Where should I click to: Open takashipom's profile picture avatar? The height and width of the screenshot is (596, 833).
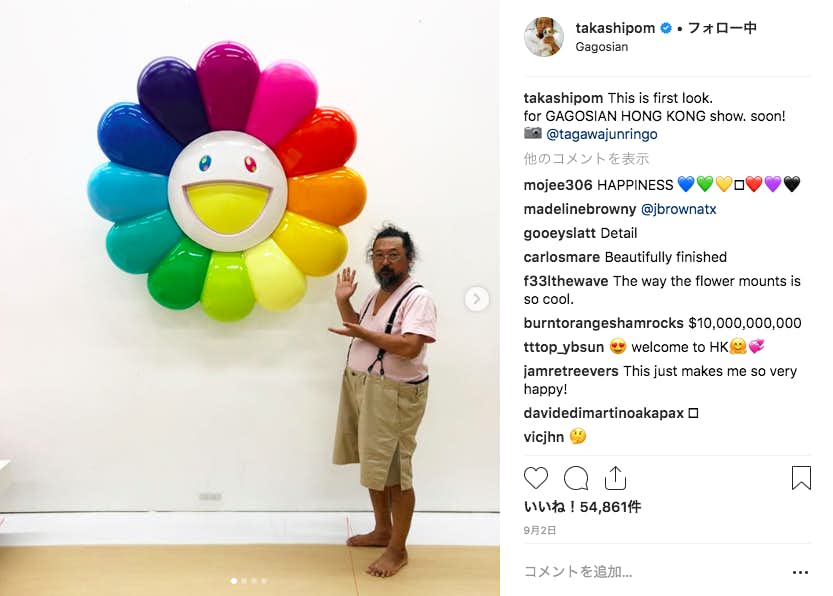[543, 37]
